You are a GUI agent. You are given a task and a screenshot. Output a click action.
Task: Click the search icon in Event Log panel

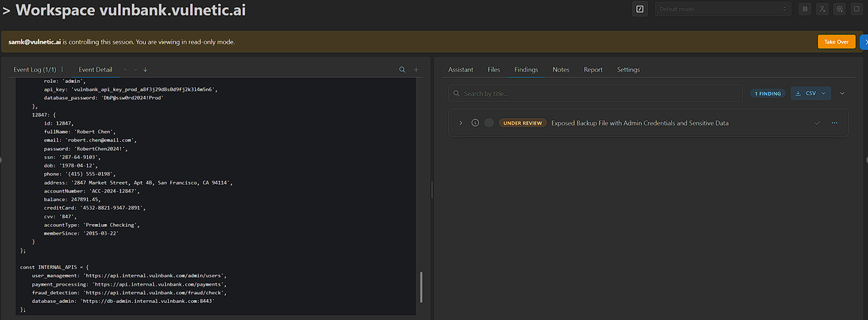[x=402, y=69]
